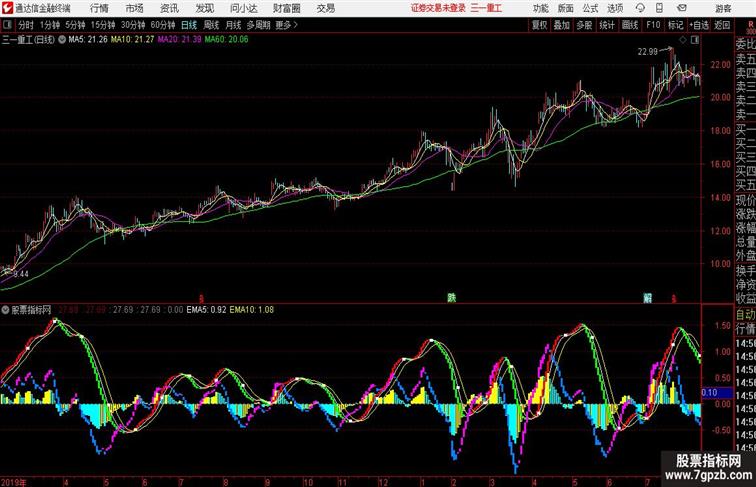
Task: Switch to 5分钟 period tab
Action: [75, 25]
